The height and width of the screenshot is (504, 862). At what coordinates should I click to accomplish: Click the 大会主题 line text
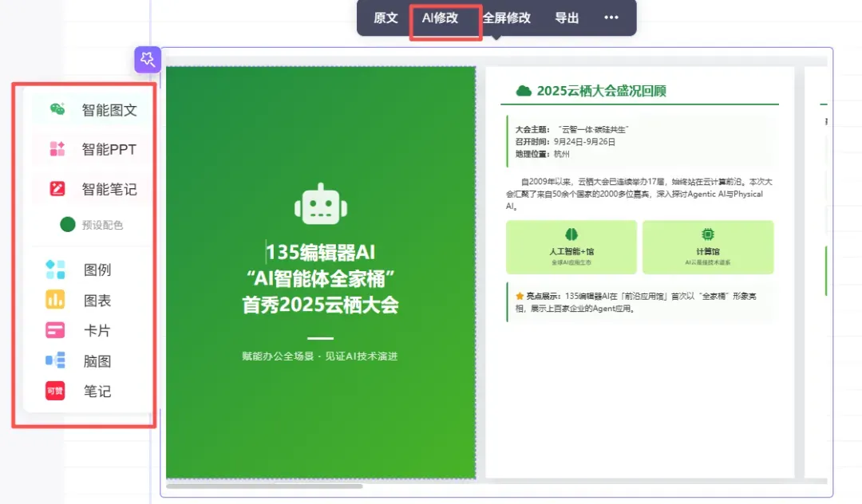571,129
